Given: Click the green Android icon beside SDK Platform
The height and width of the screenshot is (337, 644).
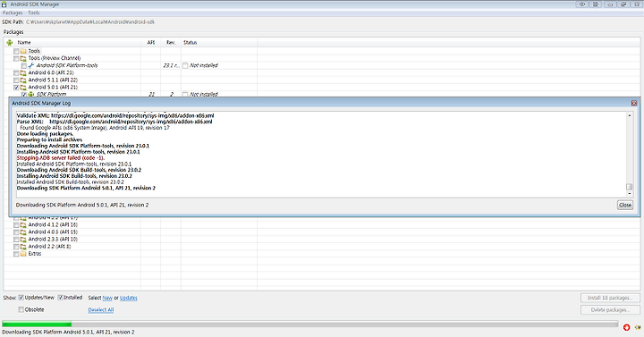Looking at the screenshot, I should point(31,95).
